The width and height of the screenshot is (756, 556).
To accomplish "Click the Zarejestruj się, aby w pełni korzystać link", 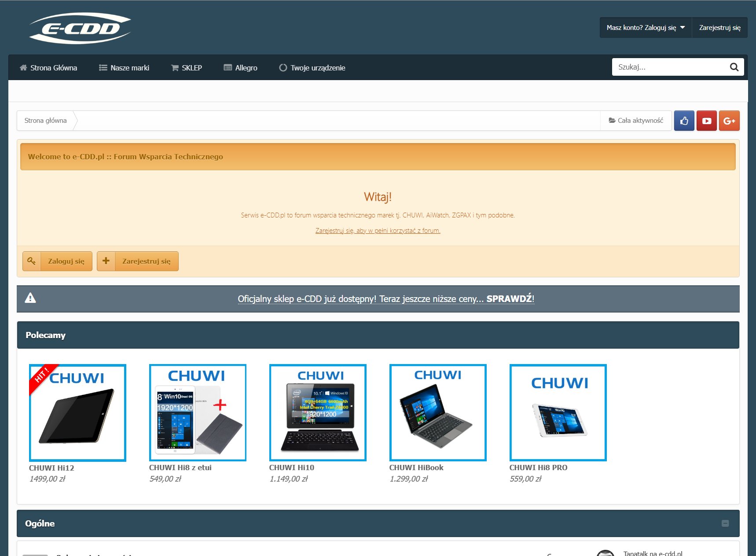I will click(378, 231).
